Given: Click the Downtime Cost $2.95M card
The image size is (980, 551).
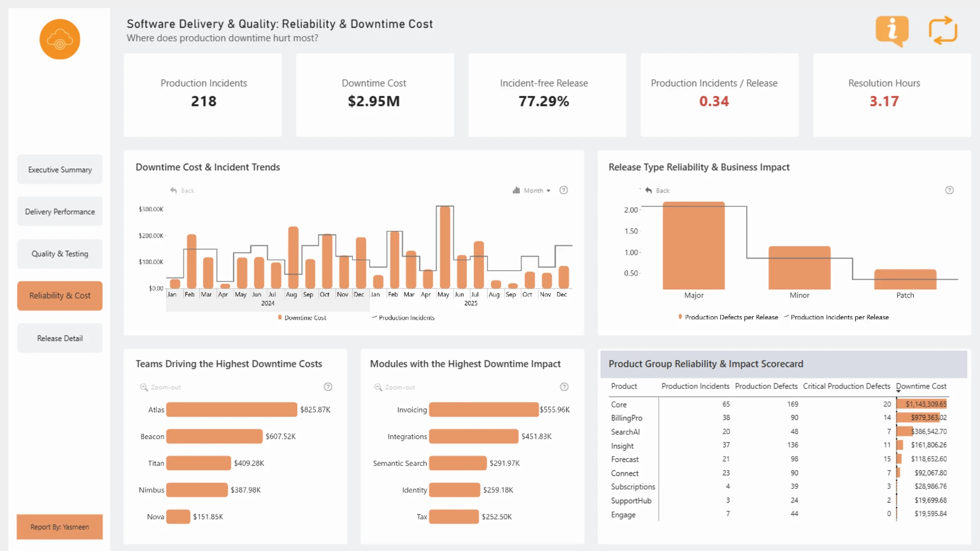Looking at the screenshot, I should pyautogui.click(x=375, y=95).
